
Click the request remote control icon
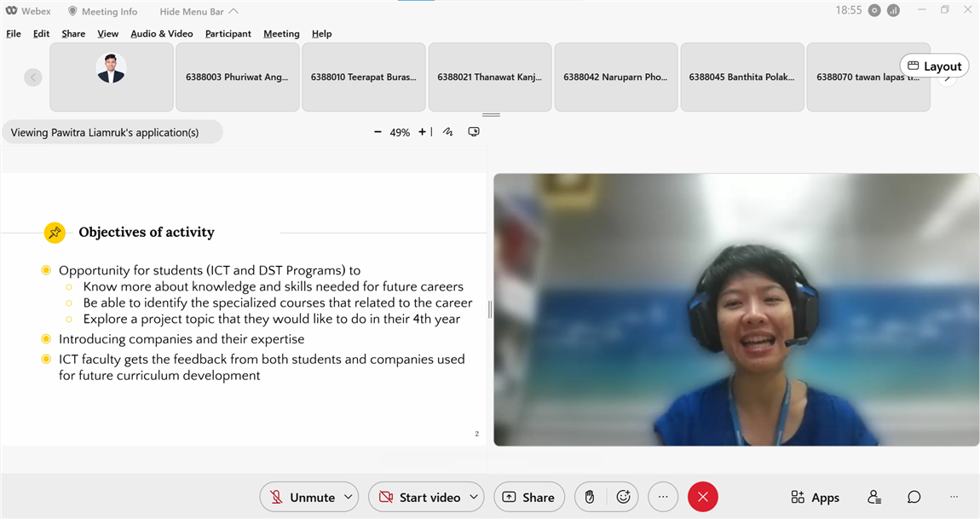coord(474,132)
